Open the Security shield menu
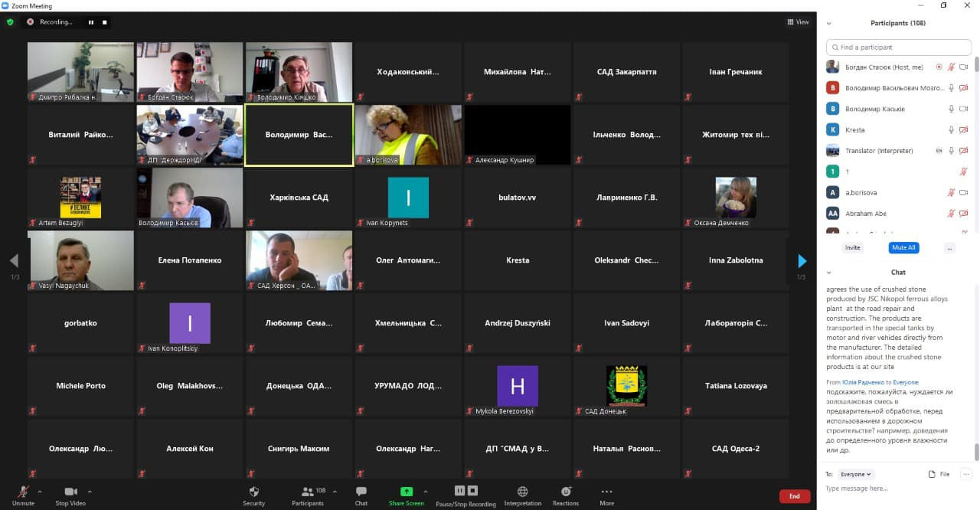980x510 pixels. click(253, 492)
